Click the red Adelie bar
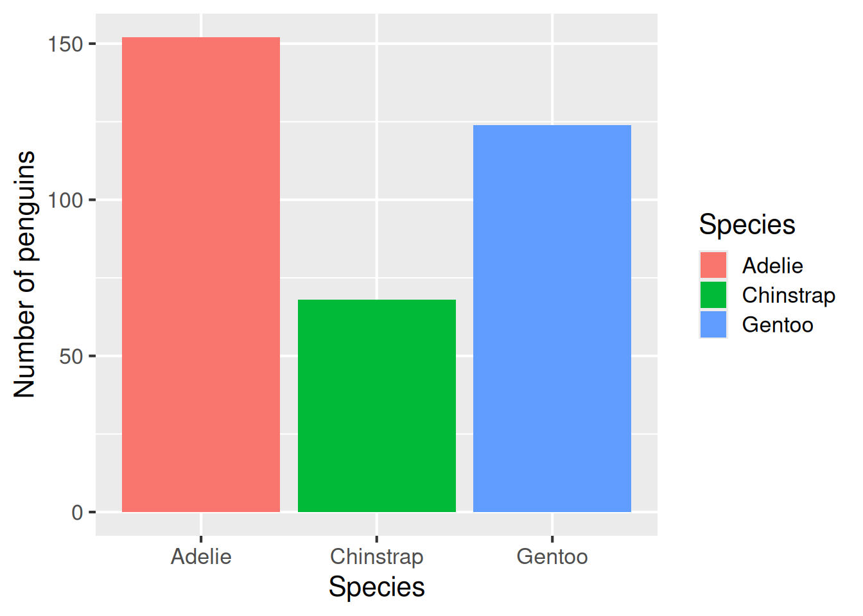This screenshot has height=616, width=863. click(201, 275)
